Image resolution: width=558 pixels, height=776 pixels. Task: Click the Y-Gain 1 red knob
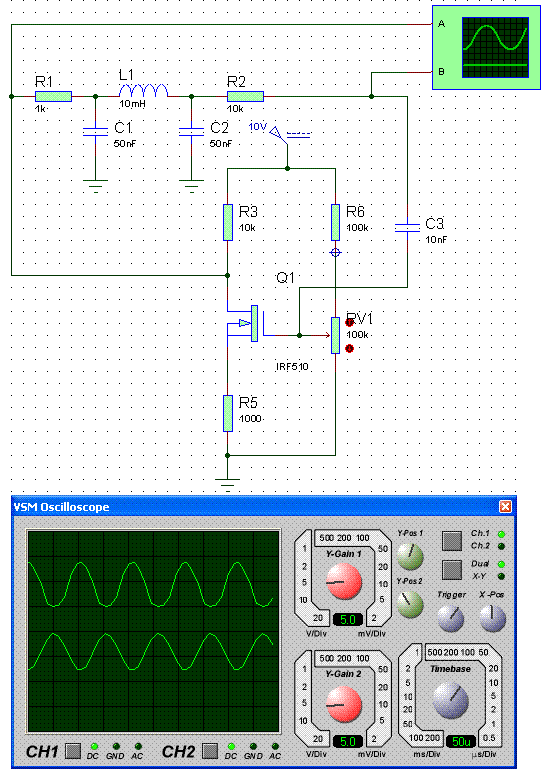[344, 582]
